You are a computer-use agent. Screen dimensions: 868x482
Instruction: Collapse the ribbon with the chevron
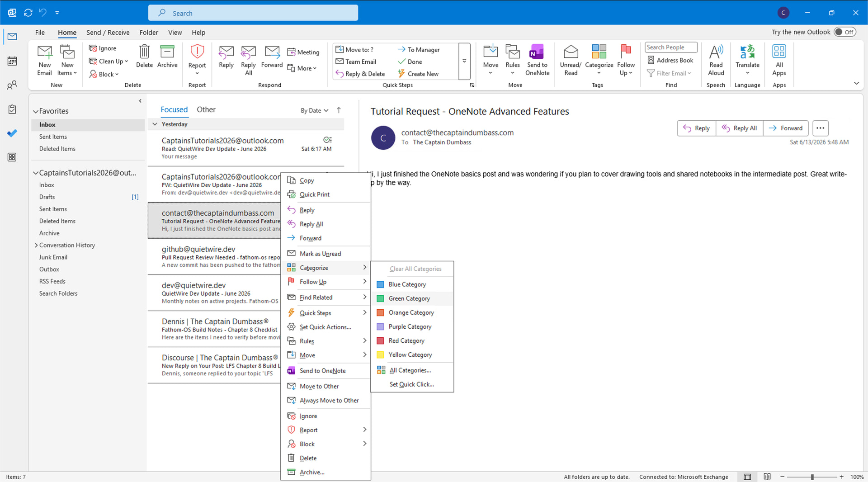[856, 83]
